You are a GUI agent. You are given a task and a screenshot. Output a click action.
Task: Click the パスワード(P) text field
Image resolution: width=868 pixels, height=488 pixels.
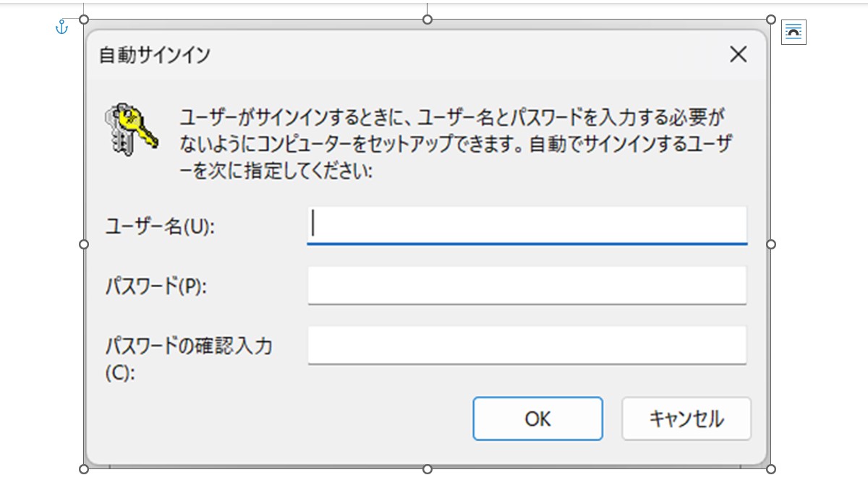[x=527, y=286]
